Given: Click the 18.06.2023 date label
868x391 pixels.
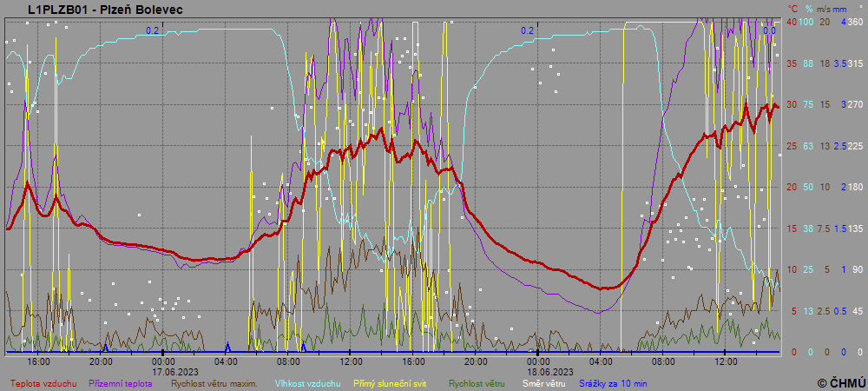Looking at the screenshot, I should [x=537, y=370].
